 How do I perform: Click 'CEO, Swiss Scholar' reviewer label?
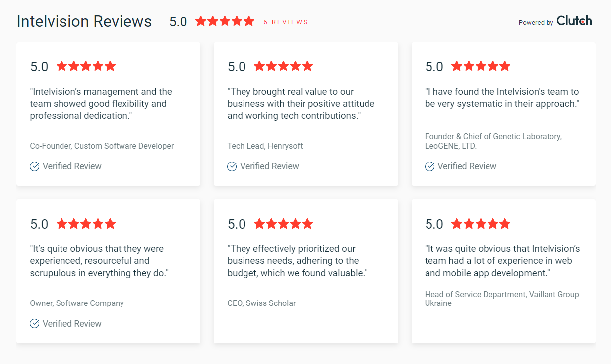(261, 303)
